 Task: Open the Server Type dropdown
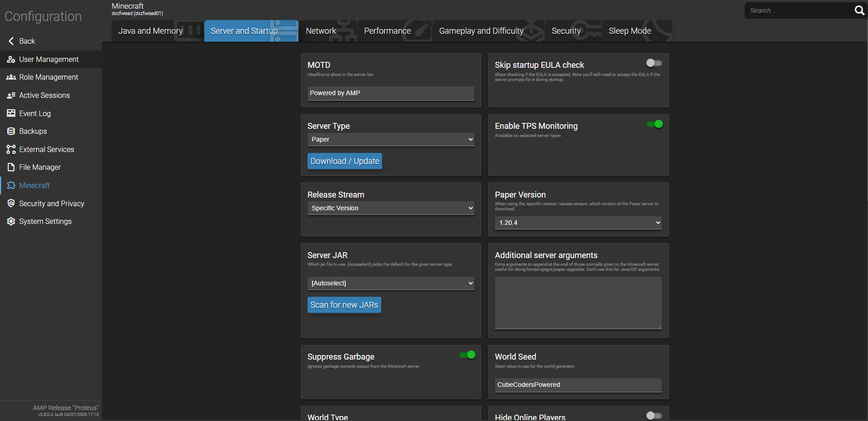[391, 139]
